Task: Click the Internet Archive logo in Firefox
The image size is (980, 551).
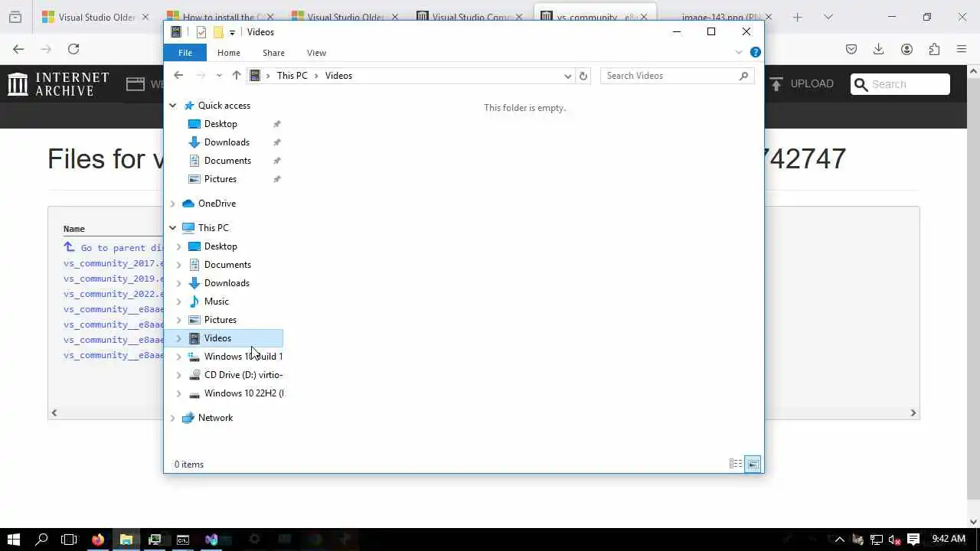Action: tap(58, 84)
